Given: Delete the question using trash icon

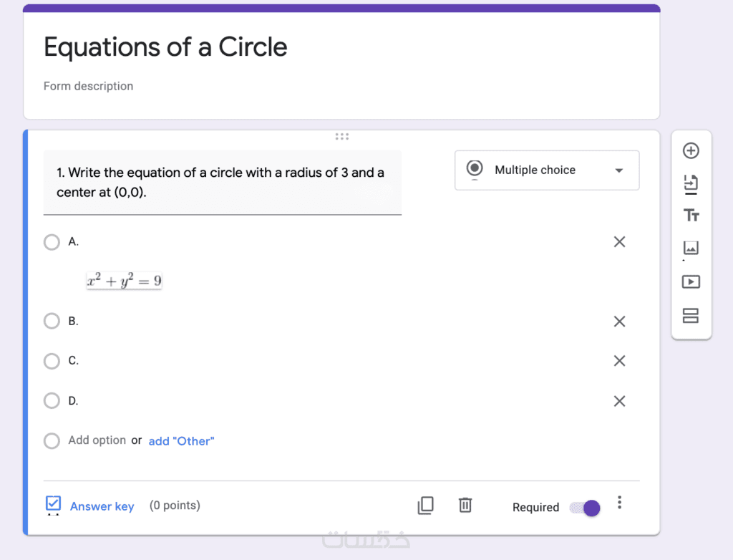Looking at the screenshot, I should 465,506.
